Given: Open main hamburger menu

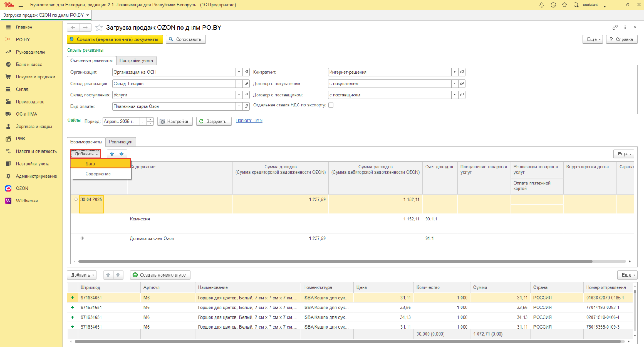Looking at the screenshot, I should tap(21, 5).
